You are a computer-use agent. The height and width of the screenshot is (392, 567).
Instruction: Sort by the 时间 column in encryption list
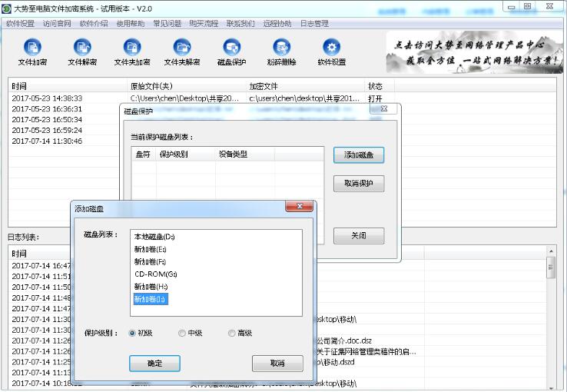[68, 86]
